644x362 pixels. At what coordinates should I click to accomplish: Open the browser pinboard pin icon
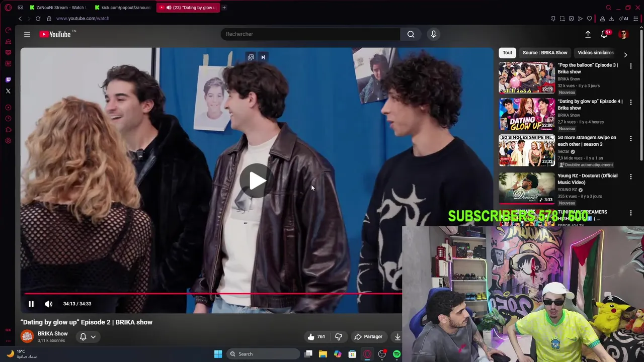pos(553,19)
